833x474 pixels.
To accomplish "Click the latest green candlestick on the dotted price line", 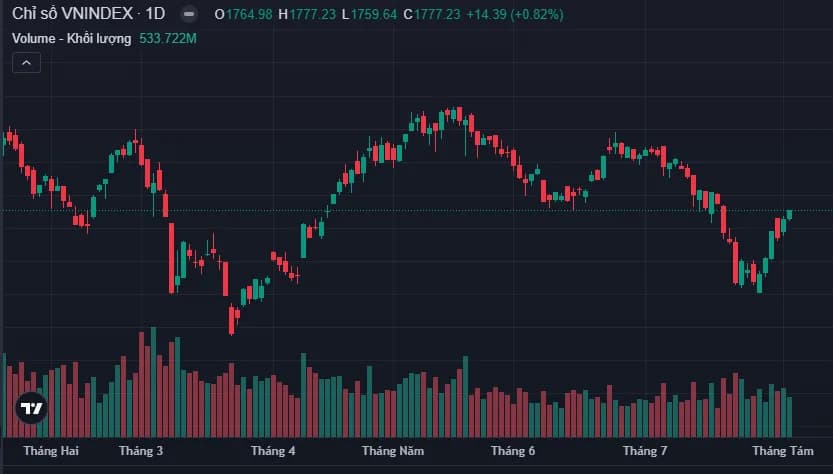I will click(x=789, y=215).
